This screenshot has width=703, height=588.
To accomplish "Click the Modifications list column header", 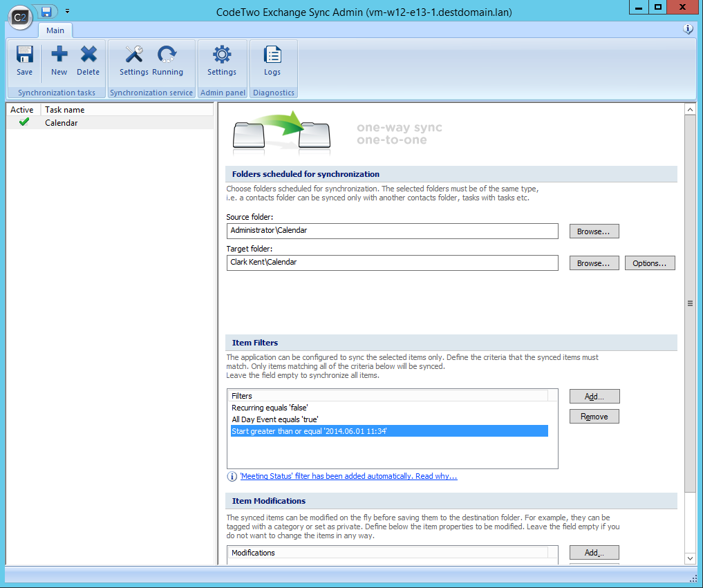I will 388,553.
